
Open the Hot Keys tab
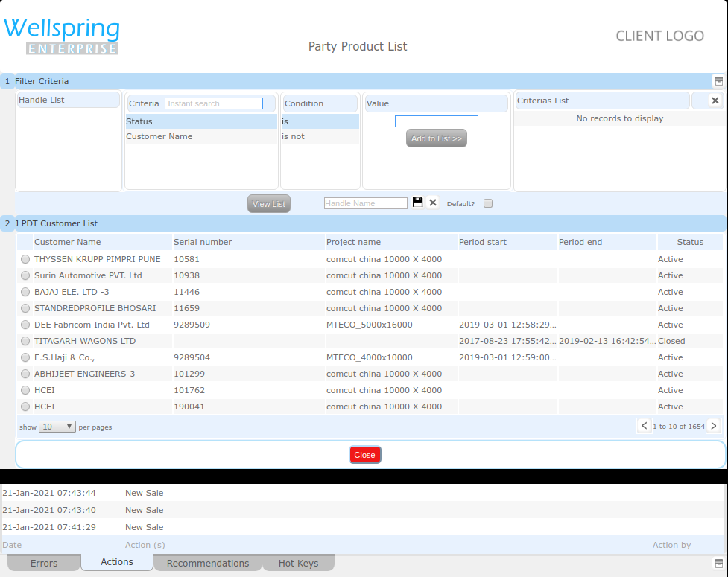point(297,563)
